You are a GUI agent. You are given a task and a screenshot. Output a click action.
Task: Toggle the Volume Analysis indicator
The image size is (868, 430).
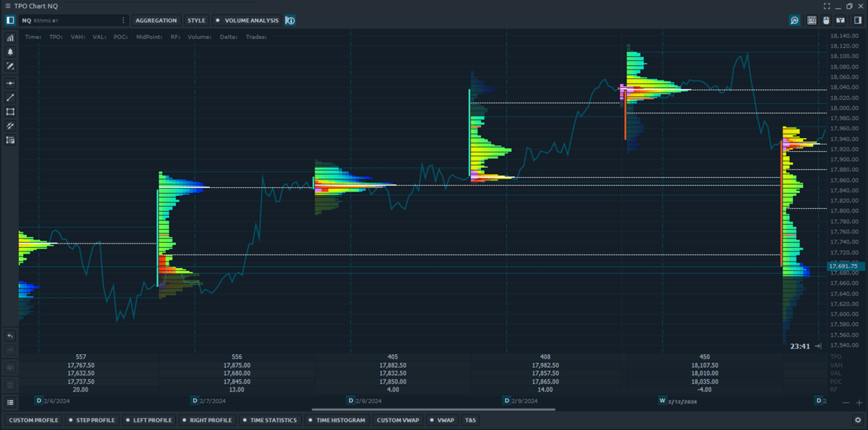pyautogui.click(x=247, y=20)
